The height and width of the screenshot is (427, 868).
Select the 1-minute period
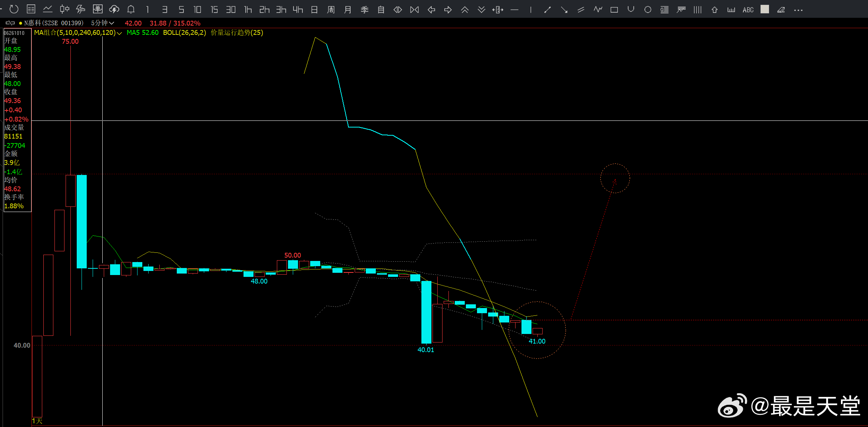(x=148, y=10)
